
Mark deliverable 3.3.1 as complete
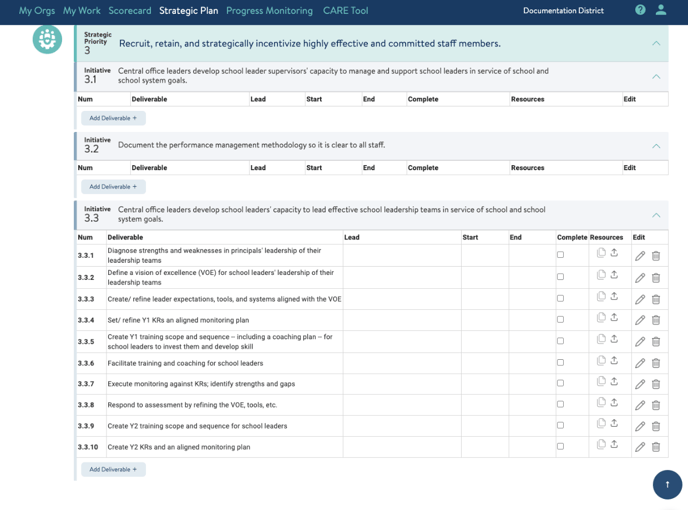560,255
